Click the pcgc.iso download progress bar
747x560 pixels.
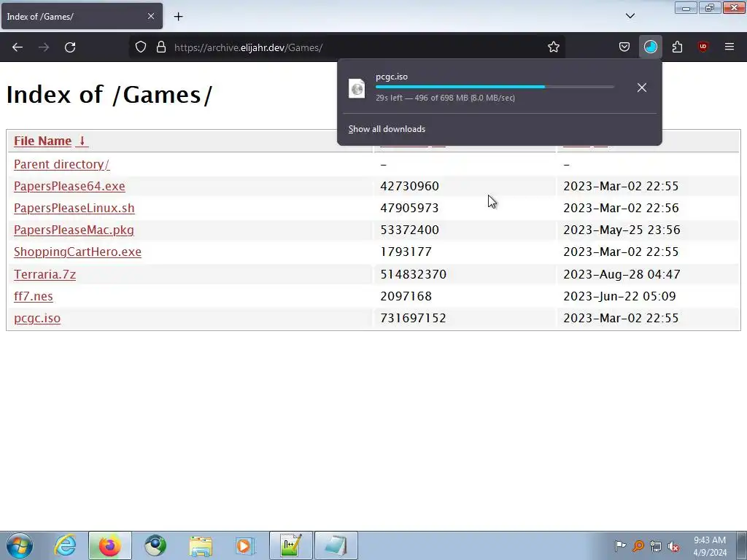click(495, 87)
